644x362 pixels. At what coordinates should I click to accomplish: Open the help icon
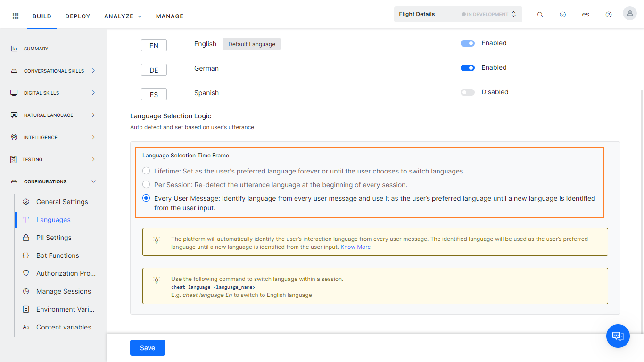point(609,14)
